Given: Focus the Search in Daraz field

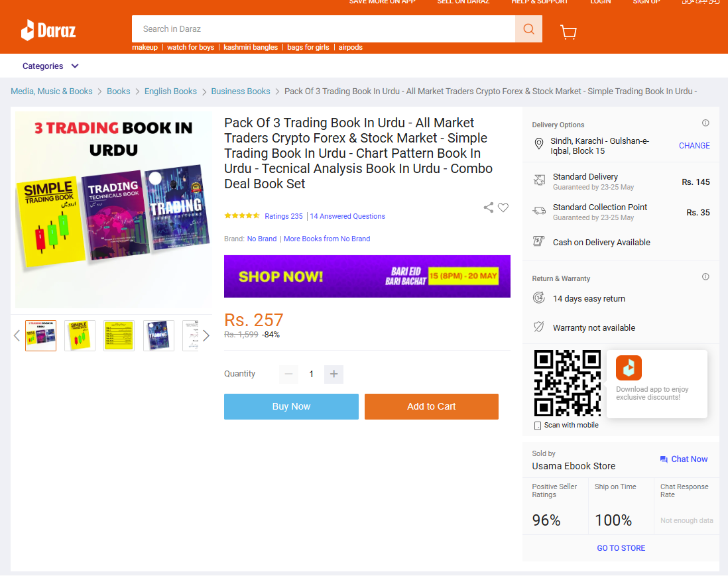Looking at the screenshot, I should coord(323,29).
